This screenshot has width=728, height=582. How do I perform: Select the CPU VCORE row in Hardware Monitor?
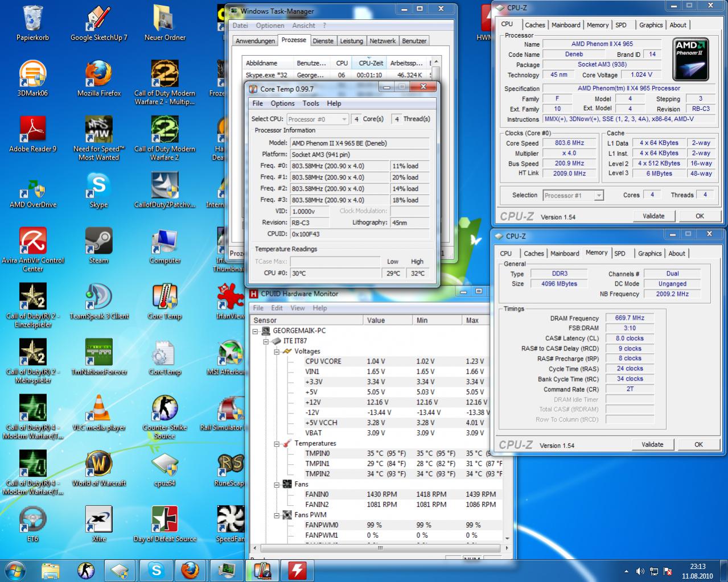pyautogui.click(x=376, y=361)
